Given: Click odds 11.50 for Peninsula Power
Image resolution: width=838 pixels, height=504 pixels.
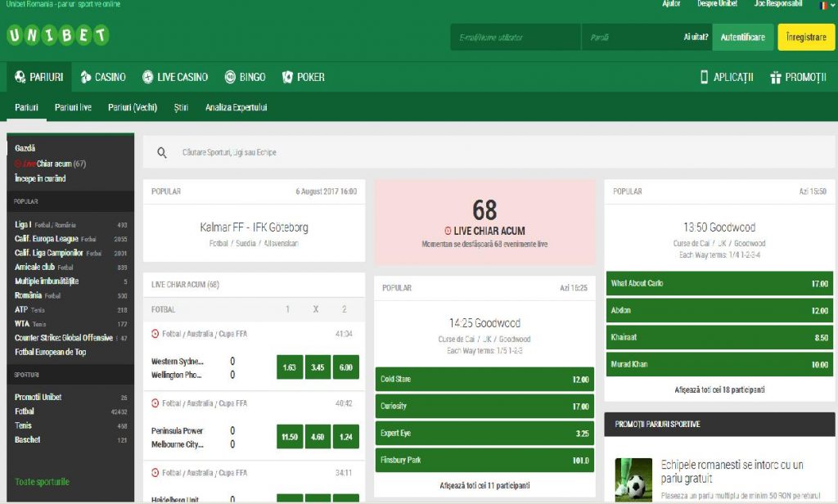Looking at the screenshot, I should coord(290,437).
